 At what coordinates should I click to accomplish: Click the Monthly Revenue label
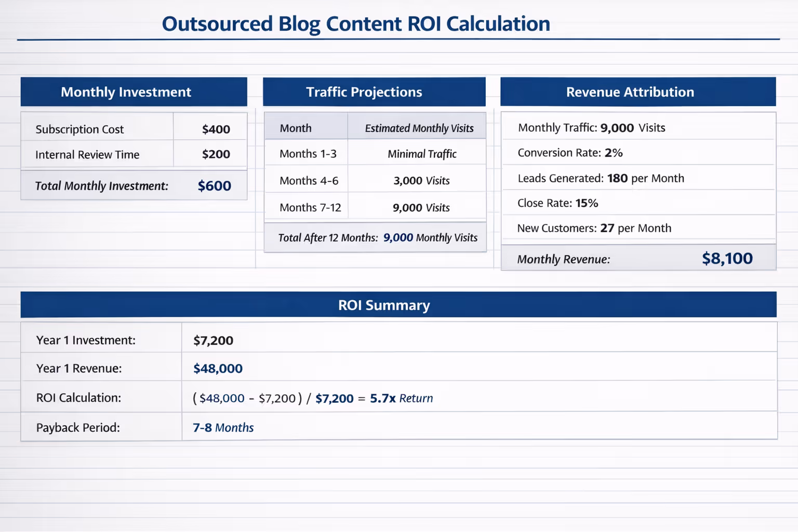point(564,259)
